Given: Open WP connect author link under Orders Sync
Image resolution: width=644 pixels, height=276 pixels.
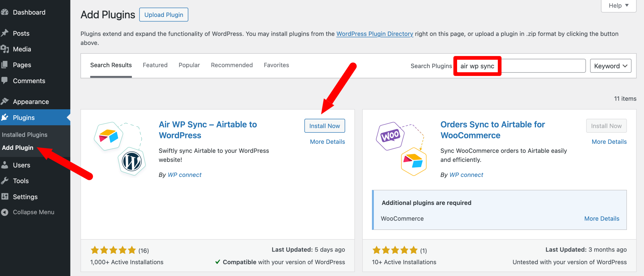Looking at the screenshot, I should coord(466,175).
